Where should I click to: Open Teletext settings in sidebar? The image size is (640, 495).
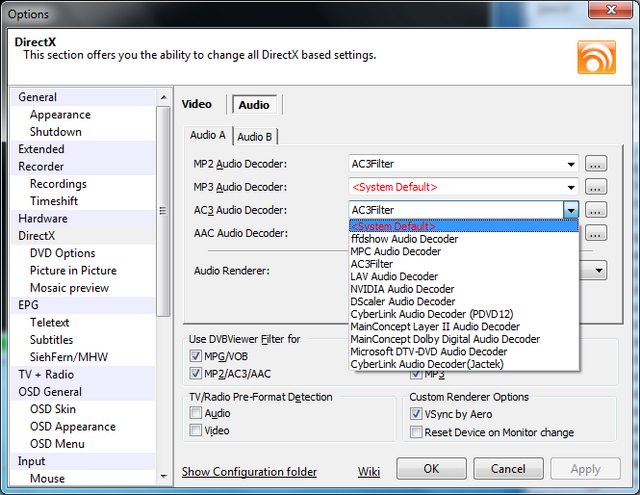tap(83, 322)
